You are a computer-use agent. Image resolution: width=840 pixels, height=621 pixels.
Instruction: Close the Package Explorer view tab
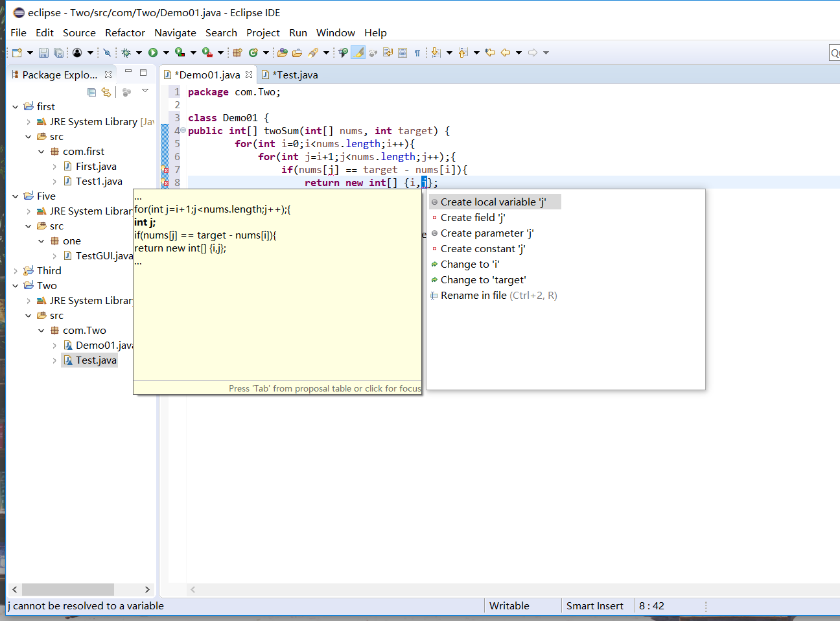[108, 75]
